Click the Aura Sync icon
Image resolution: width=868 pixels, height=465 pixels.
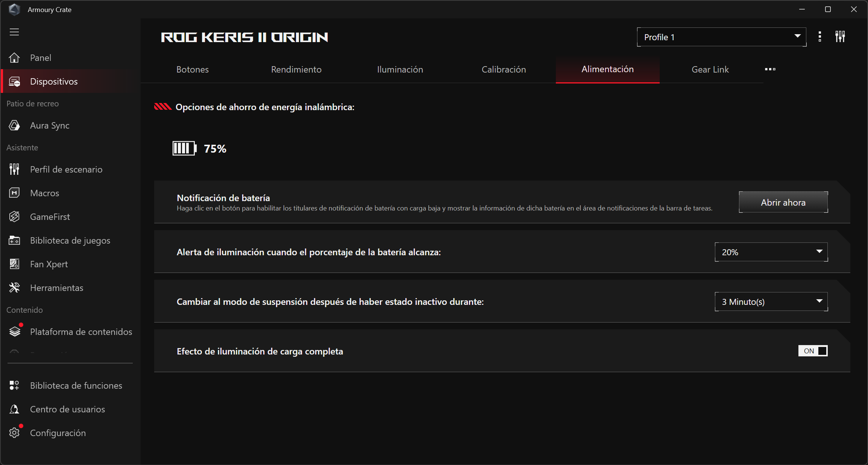tap(14, 126)
